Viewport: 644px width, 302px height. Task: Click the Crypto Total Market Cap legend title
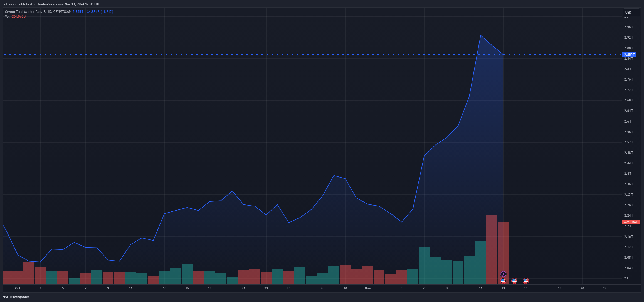pos(23,12)
